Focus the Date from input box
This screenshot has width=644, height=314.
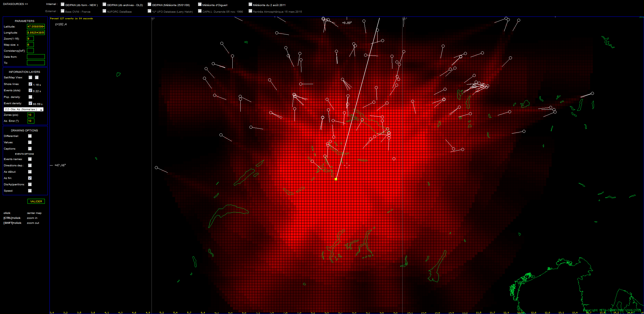(x=36, y=57)
